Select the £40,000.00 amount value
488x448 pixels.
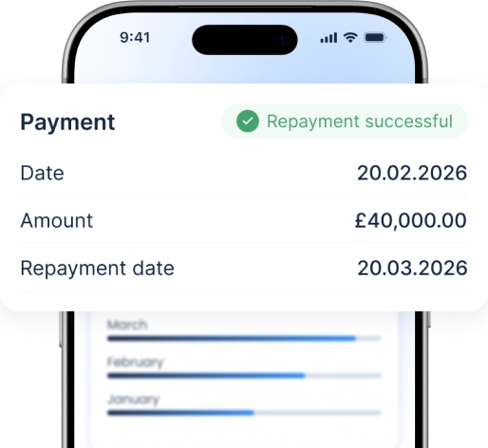point(411,220)
